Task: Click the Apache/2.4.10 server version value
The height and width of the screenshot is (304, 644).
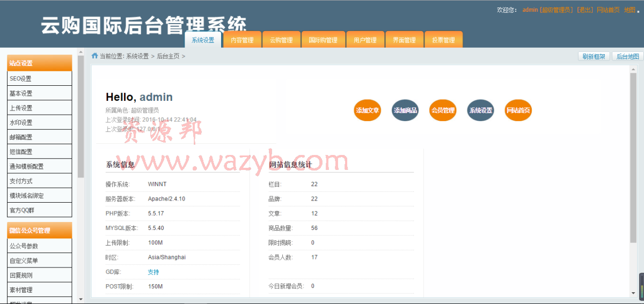Action: pos(166,199)
